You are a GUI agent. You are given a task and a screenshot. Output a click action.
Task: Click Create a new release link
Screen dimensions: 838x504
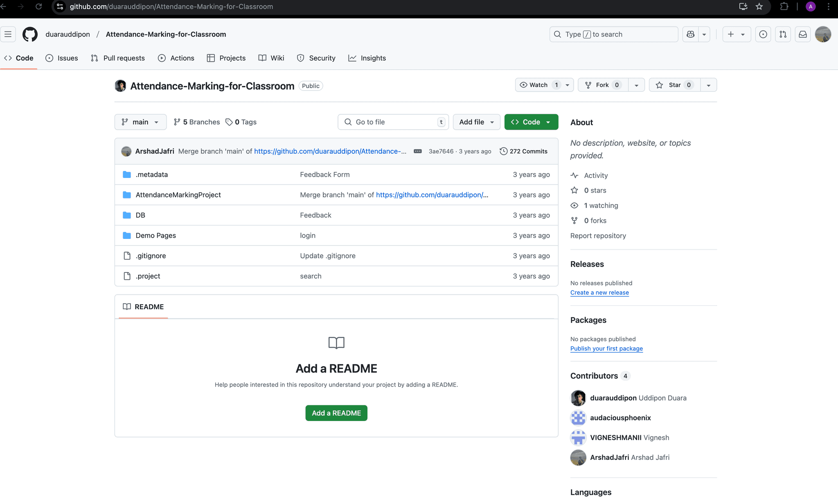pyautogui.click(x=599, y=293)
